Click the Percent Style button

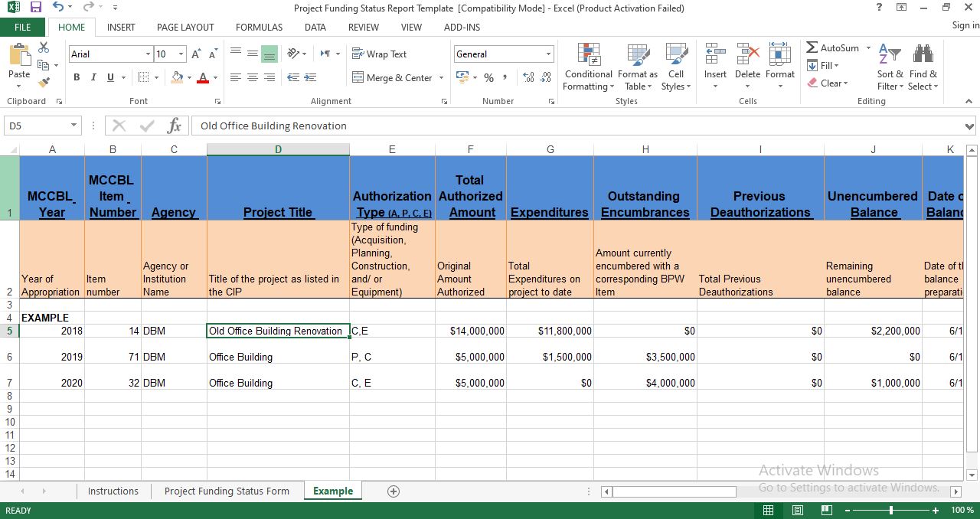point(488,77)
